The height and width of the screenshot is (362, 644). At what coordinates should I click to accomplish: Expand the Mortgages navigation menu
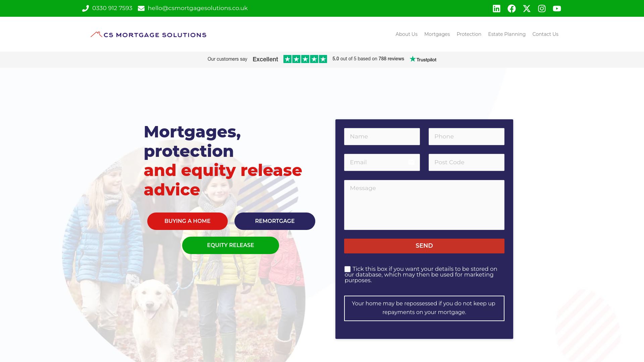point(437,34)
